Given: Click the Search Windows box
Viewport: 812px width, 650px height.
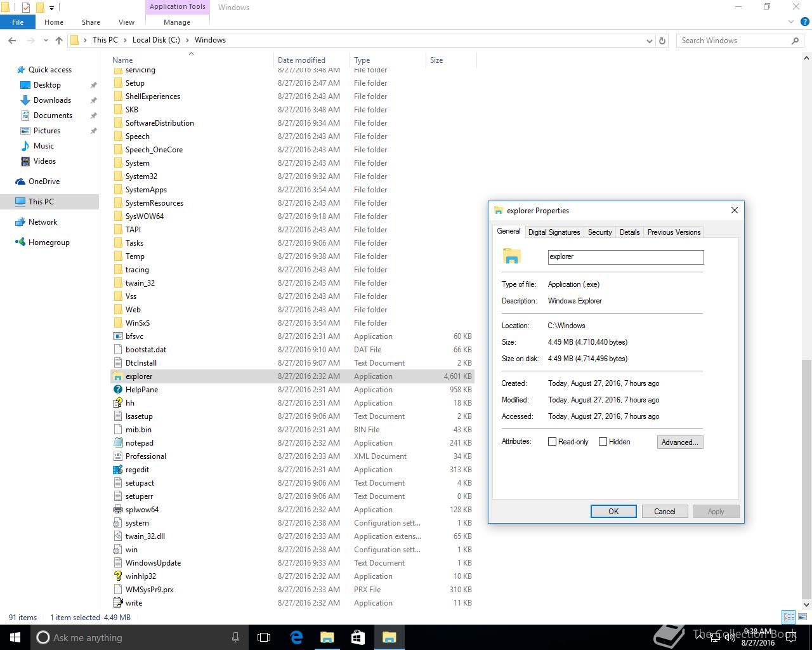Looking at the screenshot, I should click(x=740, y=41).
